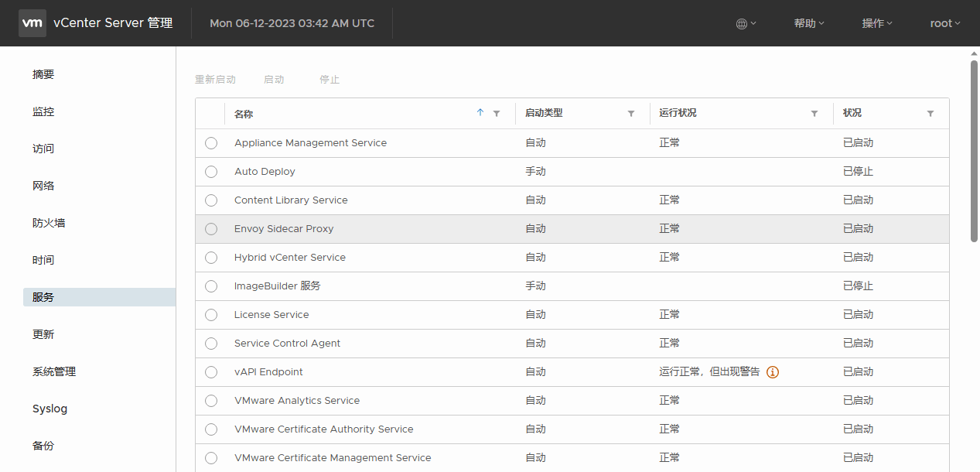Click the Envoy Sidecar Proxy name
The height and width of the screenshot is (472, 980).
284,229
